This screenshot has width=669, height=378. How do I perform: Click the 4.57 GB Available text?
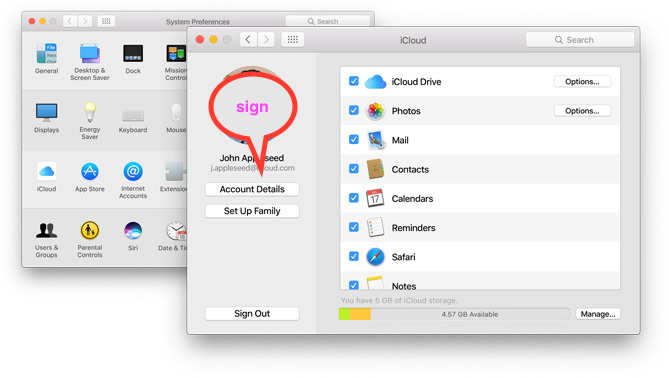(x=470, y=314)
